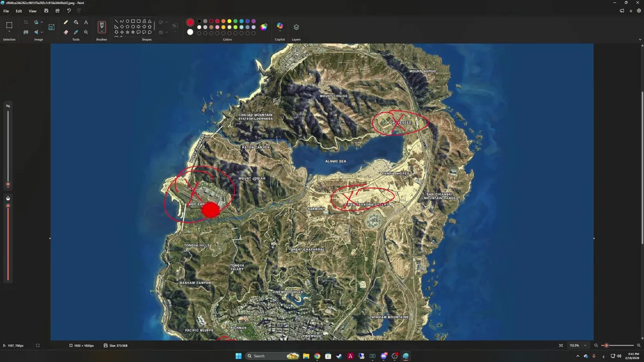Screen dimensions: 644x362
Task: Click the Share icon
Action: (57, 11)
